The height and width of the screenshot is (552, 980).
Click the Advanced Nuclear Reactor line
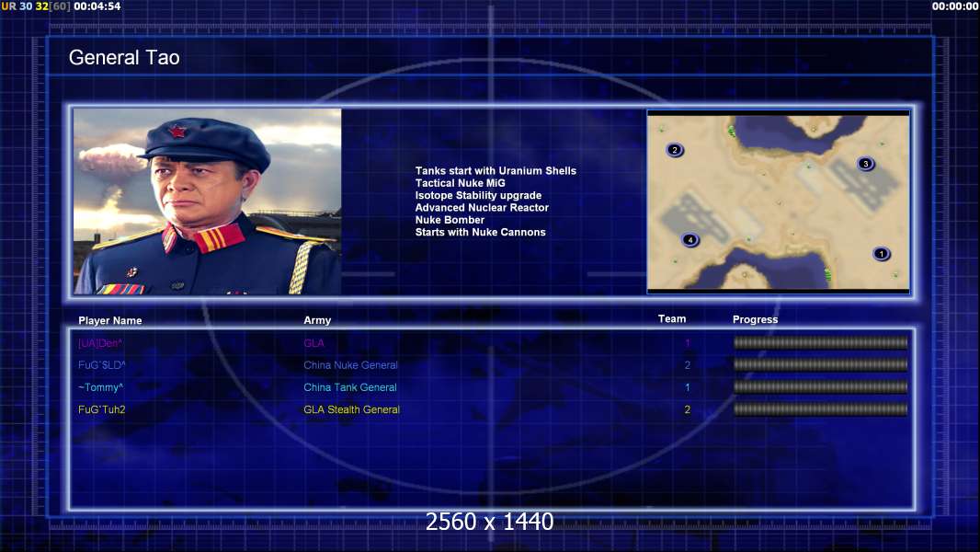coord(482,208)
